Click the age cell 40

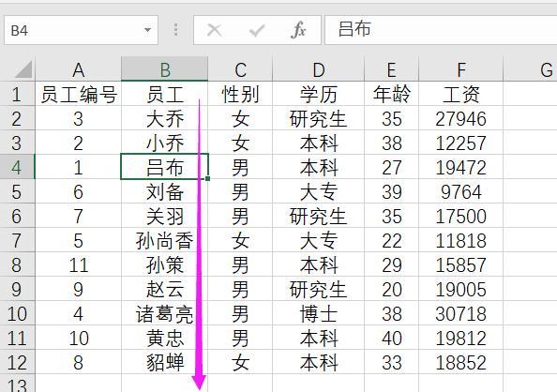pyautogui.click(x=391, y=338)
